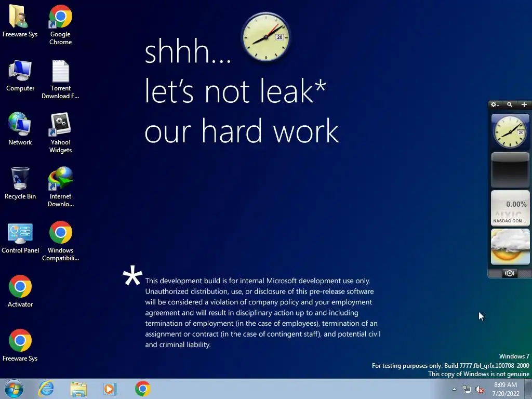Add a widget with the plus icon
532x399 pixels.
click(x=524, y=104)
